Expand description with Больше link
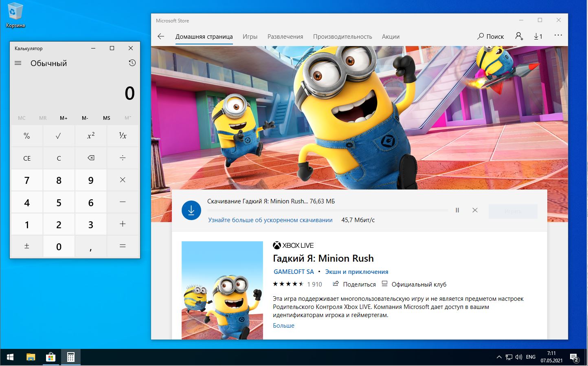This screenshot has width=588, height=366. (x=283, y=325)
